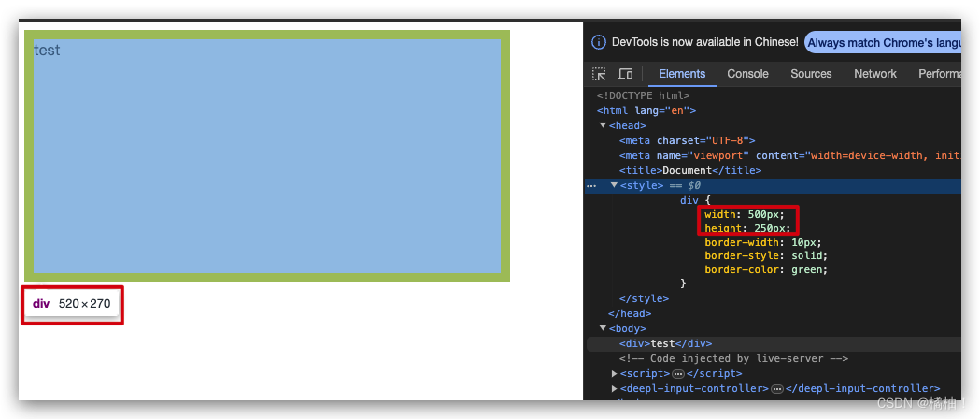980x419 pixels.
Task: Select the meta viewport node
Action: pos(790,155)
